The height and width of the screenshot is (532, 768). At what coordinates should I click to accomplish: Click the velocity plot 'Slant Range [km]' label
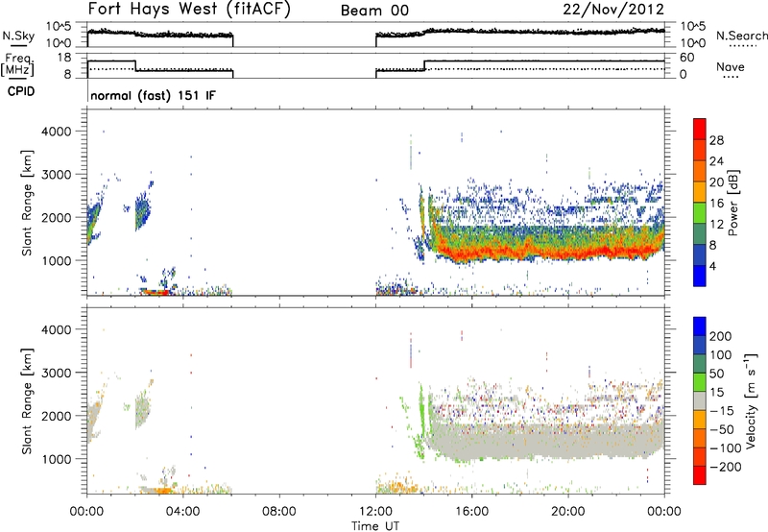27,400
